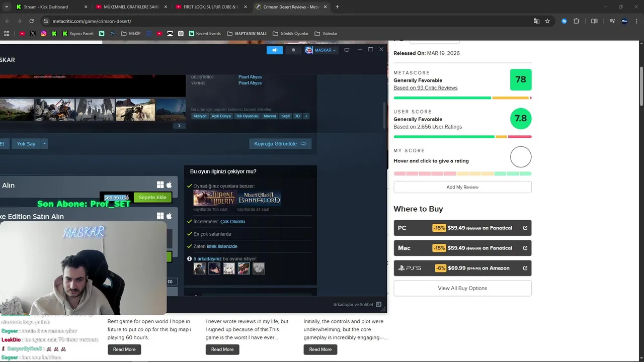Image resolution: width=644 pixels, height=362 pixels.
Task: Click Yok Say button
Action: (26, 144)
